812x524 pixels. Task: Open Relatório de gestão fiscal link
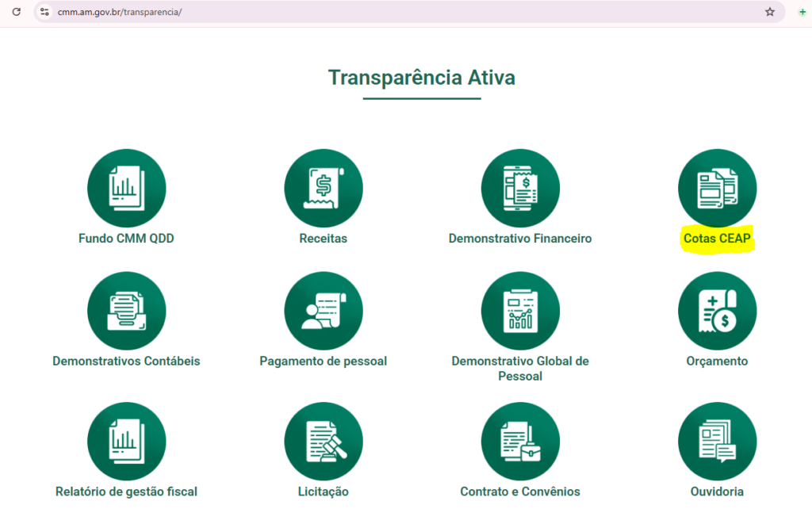[126, 492]
